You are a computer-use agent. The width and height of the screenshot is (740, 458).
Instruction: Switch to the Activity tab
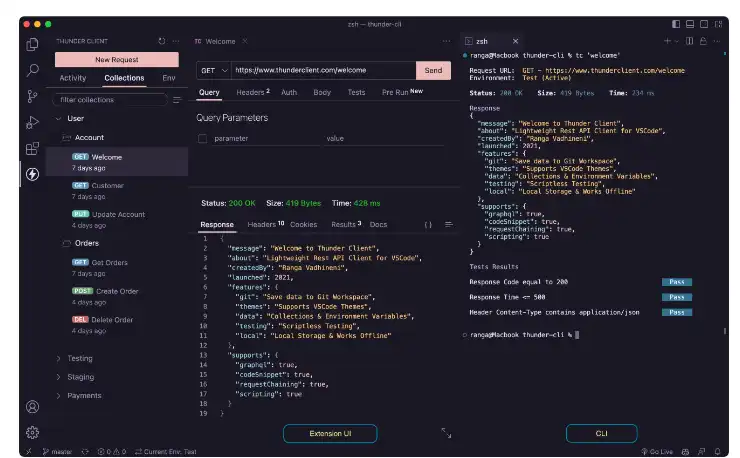click(73, 78)
